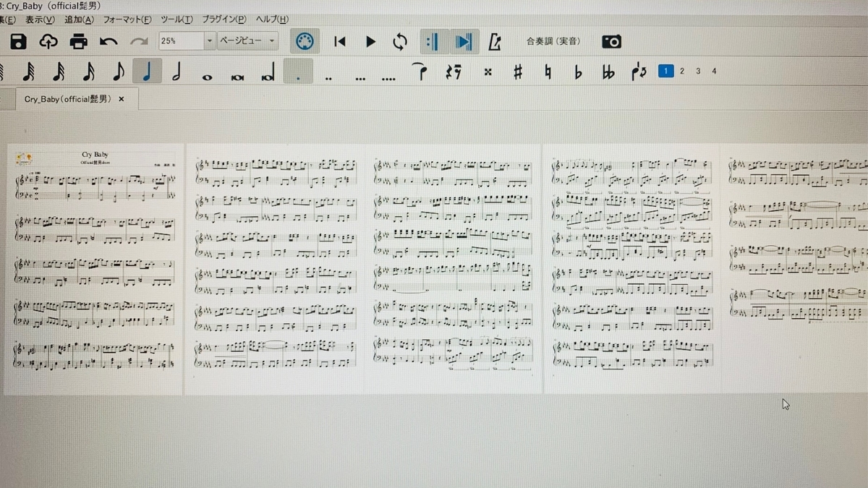
Task: Close the Cry_Baby score tab
Action: pyautogui.click(x=122, y=99)
